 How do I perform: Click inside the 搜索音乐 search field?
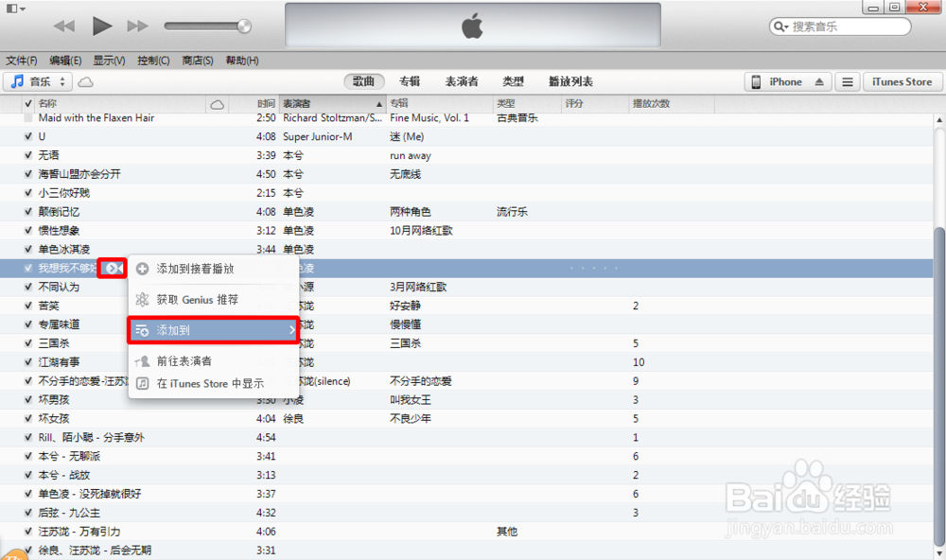click(x=847, y=26)
